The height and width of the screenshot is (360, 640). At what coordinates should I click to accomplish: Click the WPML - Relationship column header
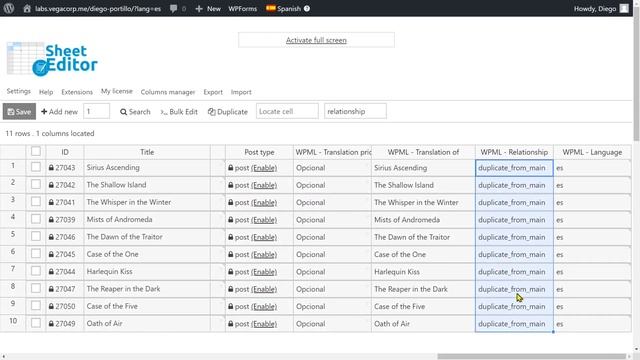point(514,152)
